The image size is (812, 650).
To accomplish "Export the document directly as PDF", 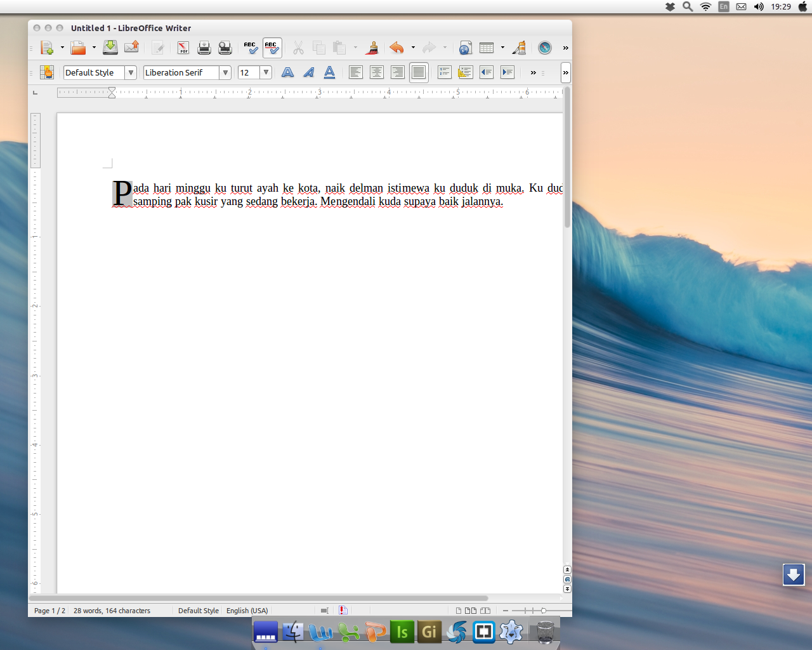I will click(182, 48).
